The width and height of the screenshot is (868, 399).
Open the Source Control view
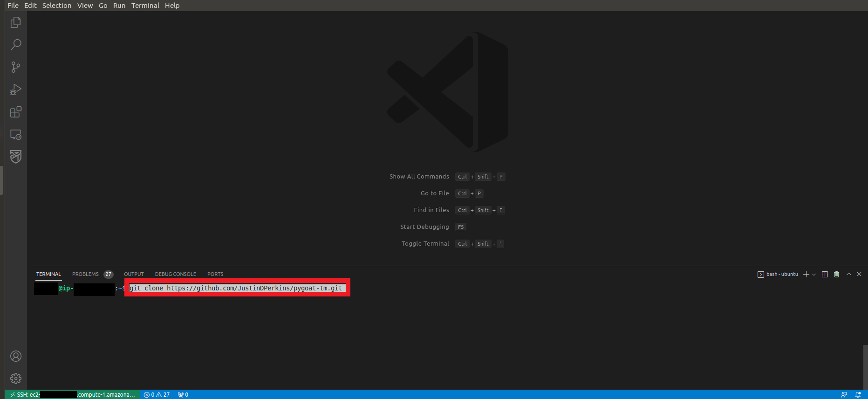(16, 67)
